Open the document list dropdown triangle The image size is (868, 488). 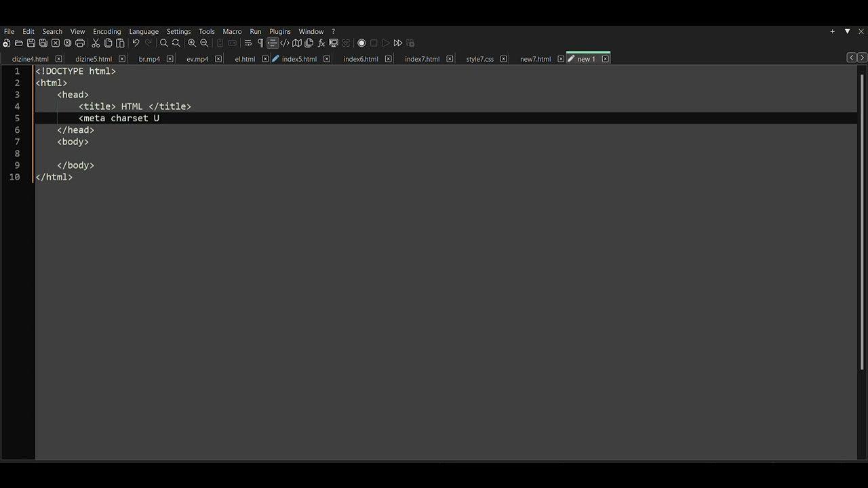point(847,31)
